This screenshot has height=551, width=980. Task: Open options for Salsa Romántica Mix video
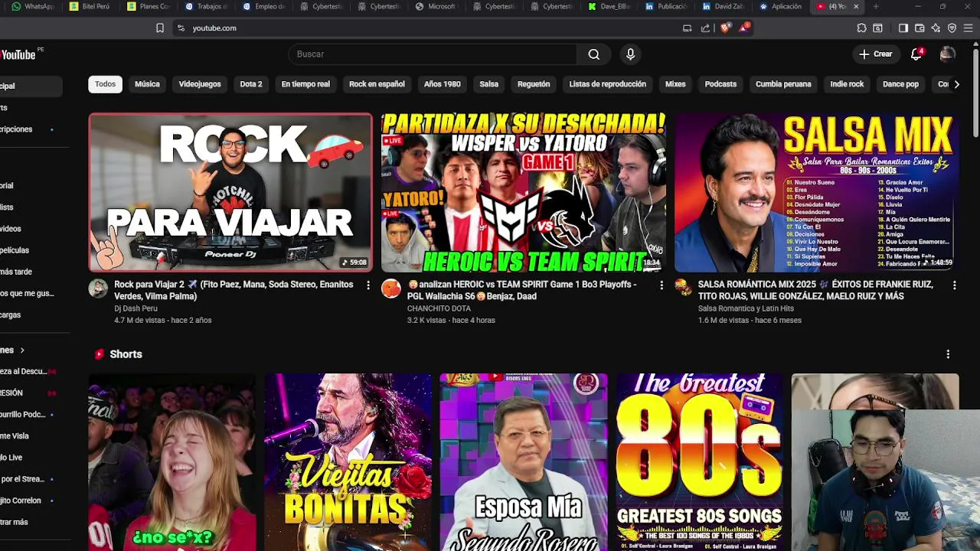click(954, 285)
